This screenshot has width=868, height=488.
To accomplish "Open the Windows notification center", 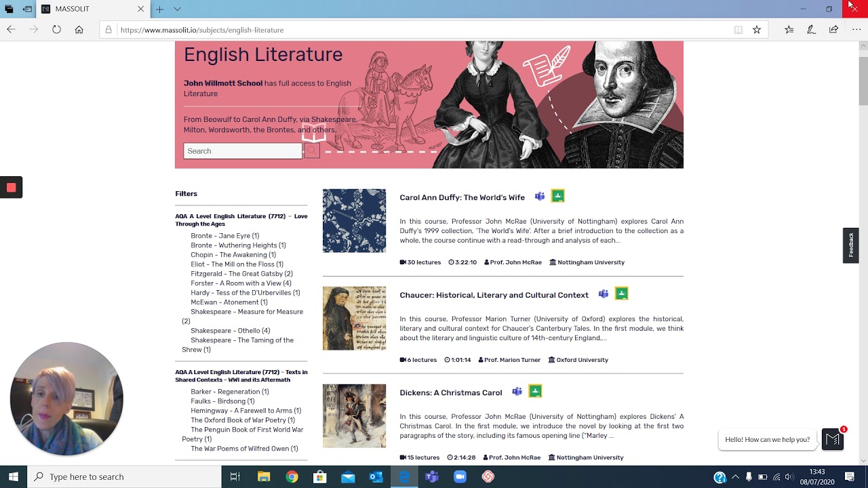I will coord(850,476).
